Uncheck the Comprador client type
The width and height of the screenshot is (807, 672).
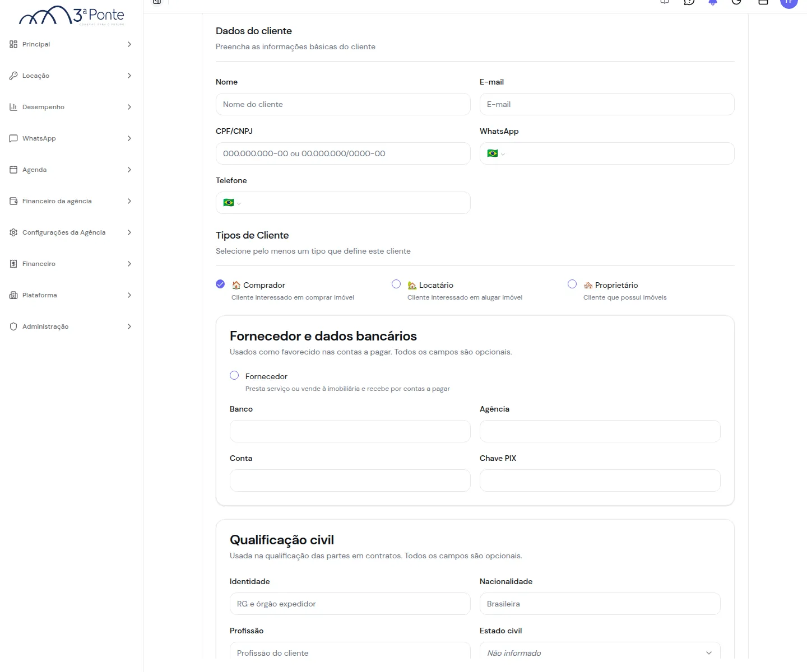[220, 284]
